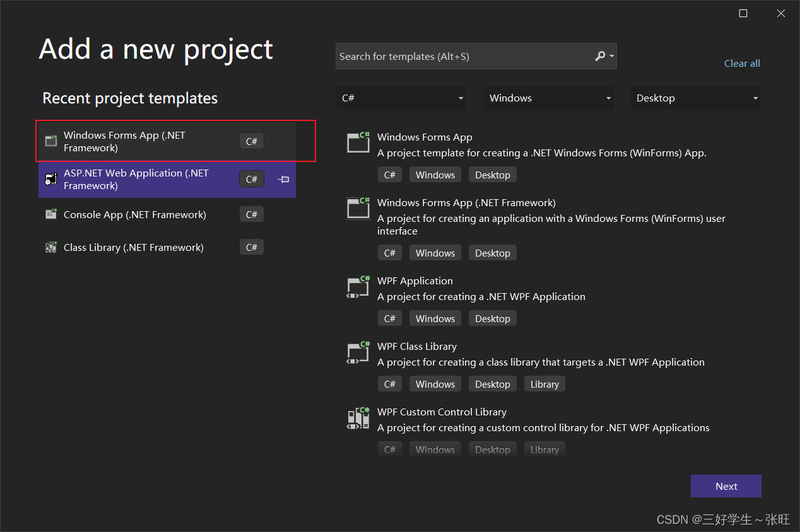Click the Windows Forms App template icon
This screenshot has width=800, height=532.
[x=358, y=142]
